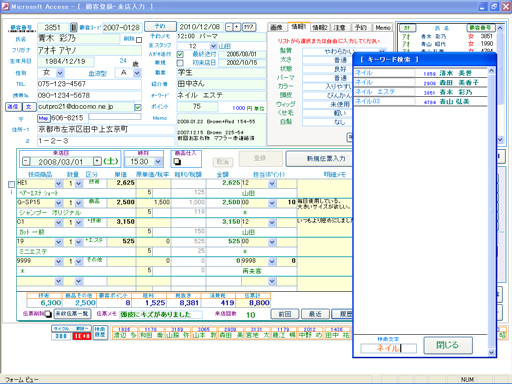Viewport: 512px width, 384px height.
Task: Open the time dropdown showing 15:30
Action: click(x=158, y=162)
